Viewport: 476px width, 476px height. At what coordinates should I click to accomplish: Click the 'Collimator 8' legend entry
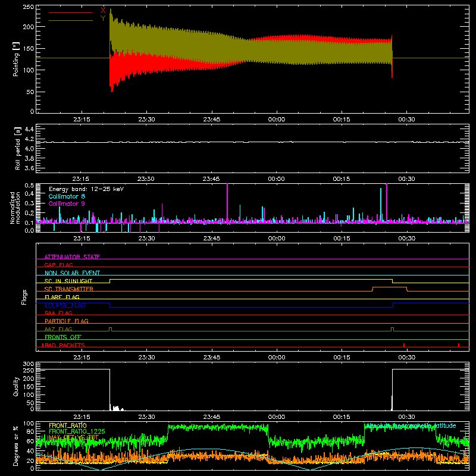[67, 196]
